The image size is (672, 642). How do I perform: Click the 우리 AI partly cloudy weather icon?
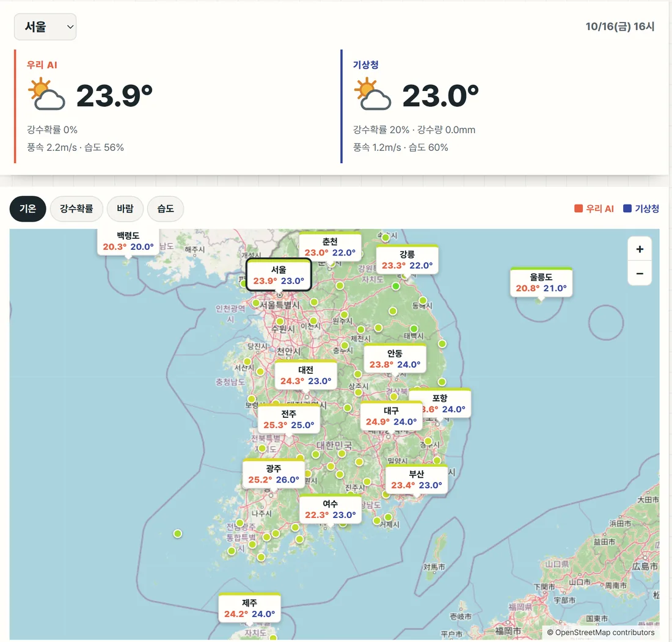46,94
